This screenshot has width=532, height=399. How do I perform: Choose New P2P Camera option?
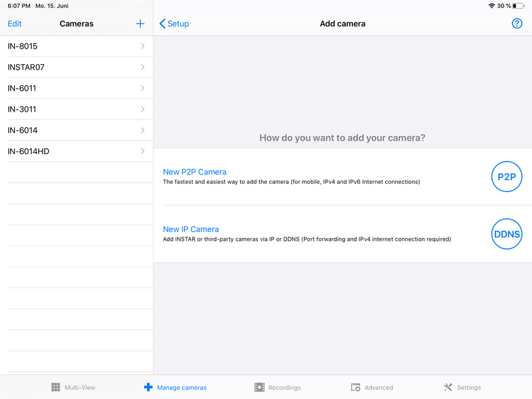coord(195,172)
